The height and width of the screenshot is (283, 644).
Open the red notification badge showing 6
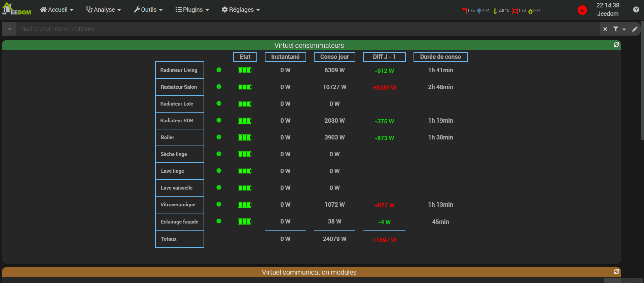[x=582, y=10]
